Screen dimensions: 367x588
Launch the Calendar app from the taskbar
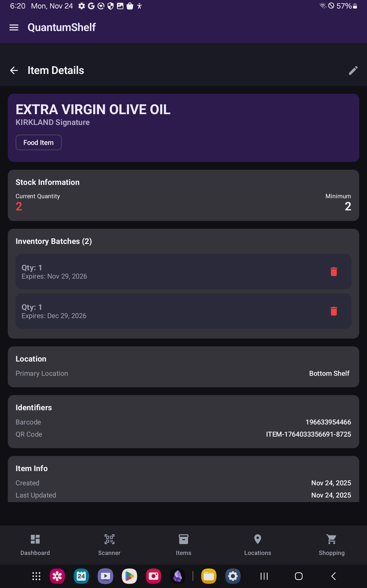point(81,576)
